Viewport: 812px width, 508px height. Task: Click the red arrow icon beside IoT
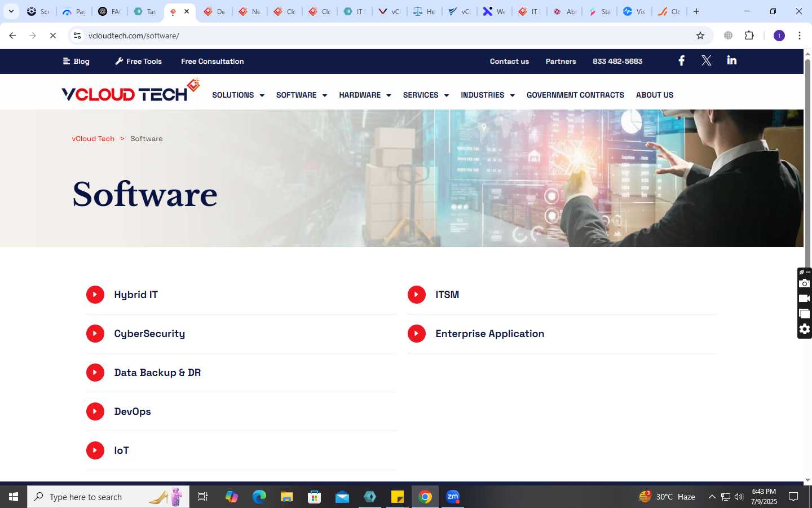(95, 450)
